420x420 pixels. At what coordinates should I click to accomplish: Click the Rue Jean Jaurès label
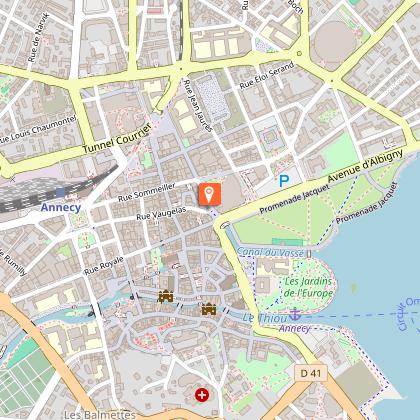198,105
